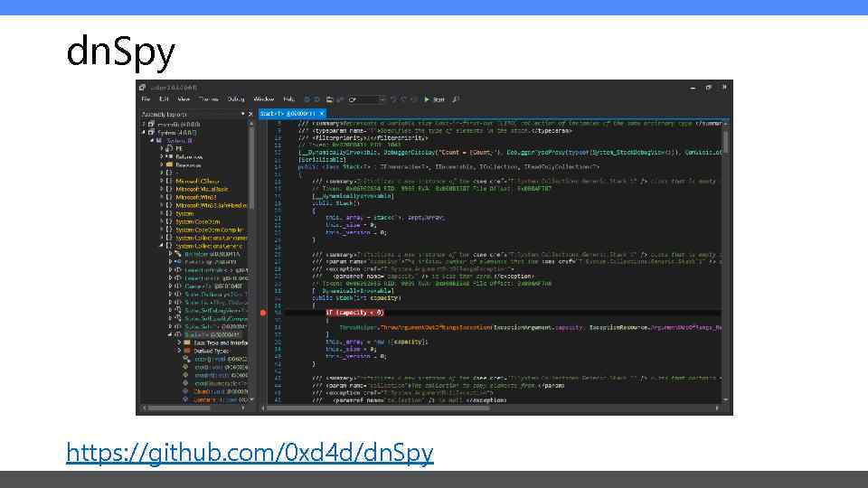Expand the Base Type and Interfaces folder

179,343
